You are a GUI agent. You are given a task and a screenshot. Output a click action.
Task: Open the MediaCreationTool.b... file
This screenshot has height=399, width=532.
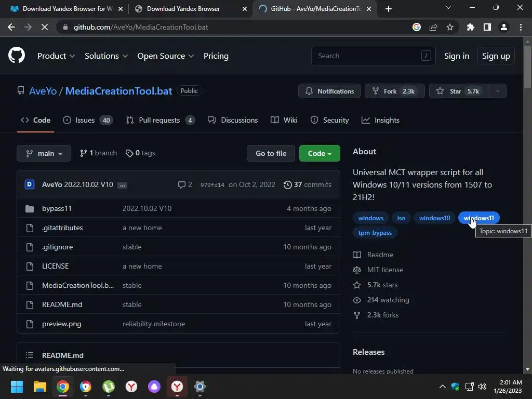click(x=78, y=285)
